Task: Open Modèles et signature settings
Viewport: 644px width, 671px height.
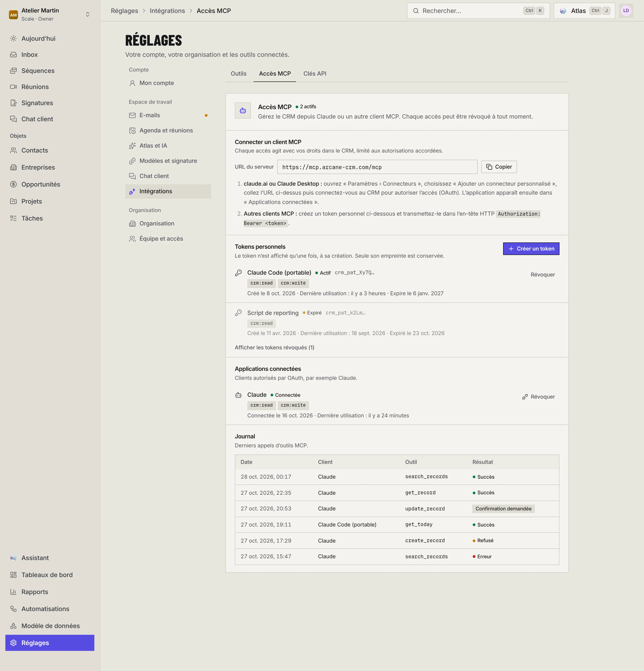Action: (x=168, y=161)
